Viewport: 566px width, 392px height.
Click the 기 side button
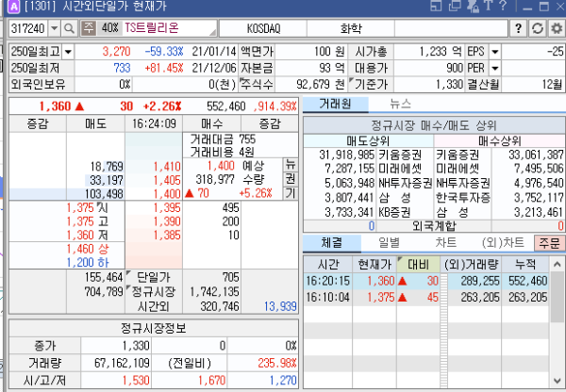(291, 193)
